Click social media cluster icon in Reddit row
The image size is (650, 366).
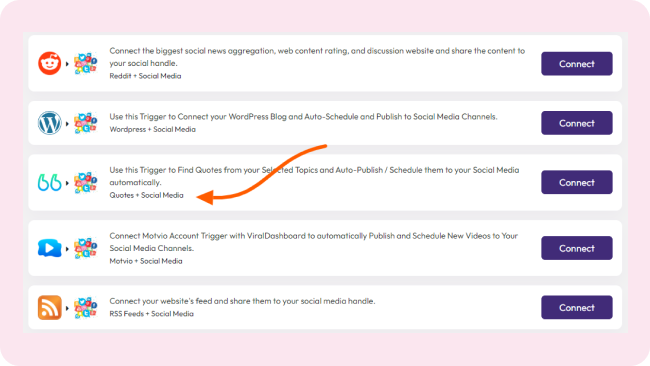85,63
